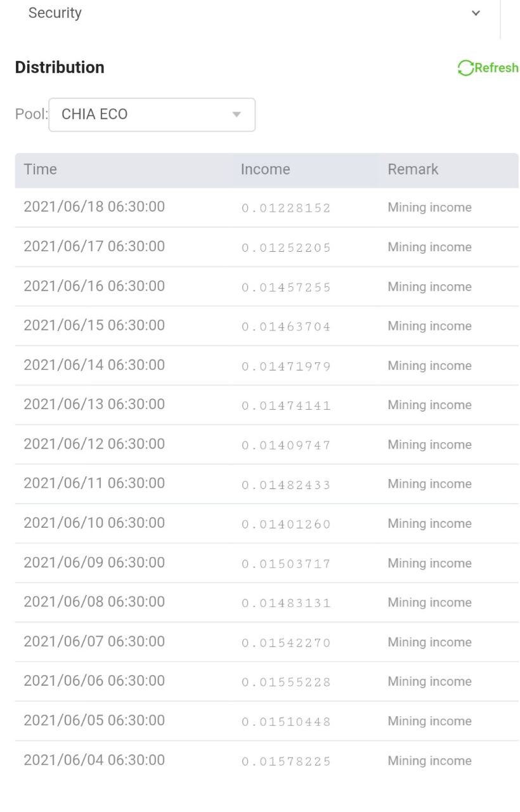Image resolution: width=520 pixels, height=812 pixels.
Task: Click the Income column header
Action: click(x=265, y=169)
